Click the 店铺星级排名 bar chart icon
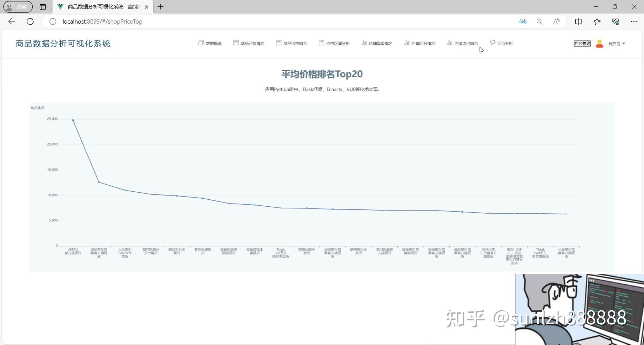 pyautogui.click(x=364, y=43)
